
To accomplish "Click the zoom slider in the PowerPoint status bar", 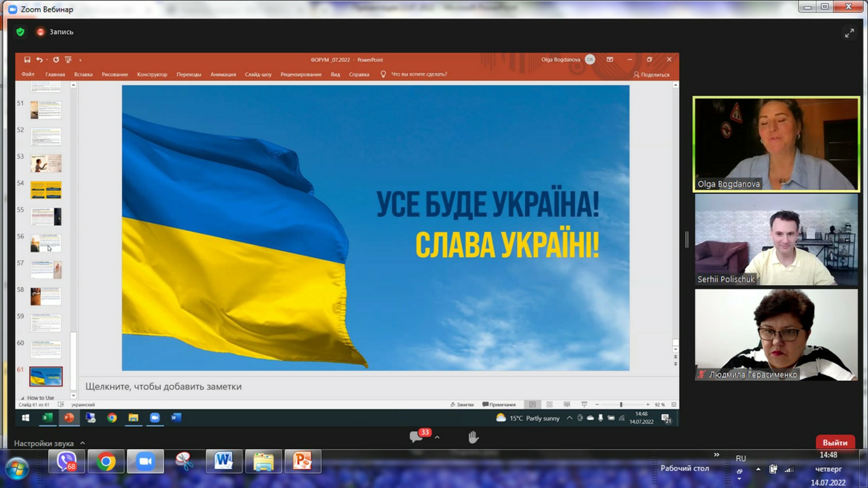I will 621,404.
